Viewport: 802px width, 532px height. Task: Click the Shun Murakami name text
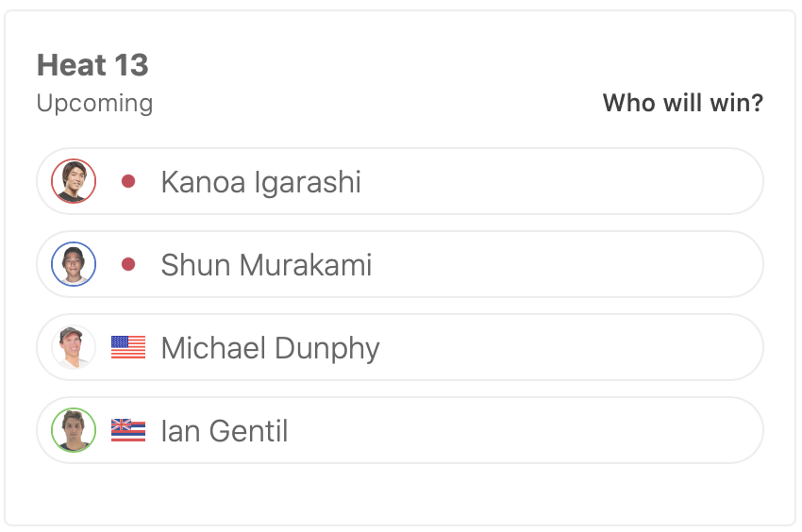coord(266,264)
